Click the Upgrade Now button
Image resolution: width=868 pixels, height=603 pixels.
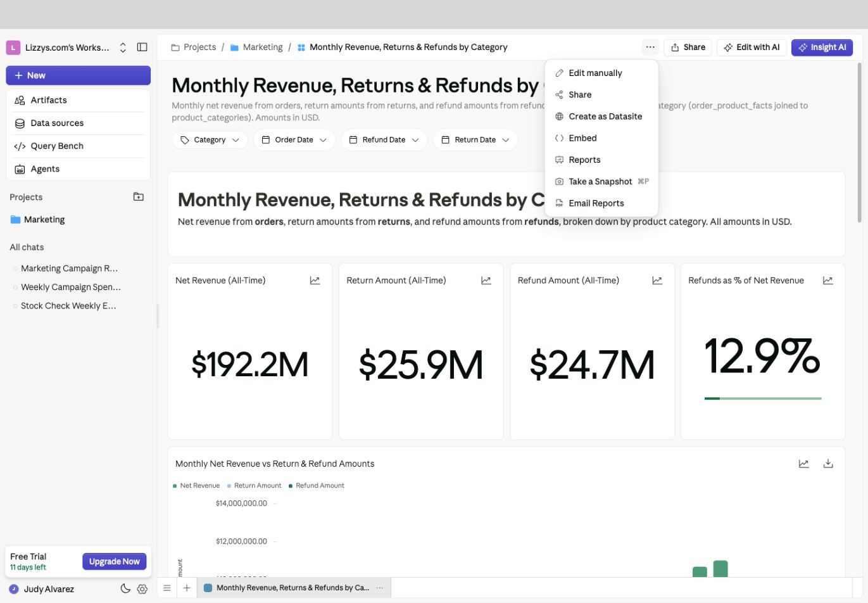point(115,562)
